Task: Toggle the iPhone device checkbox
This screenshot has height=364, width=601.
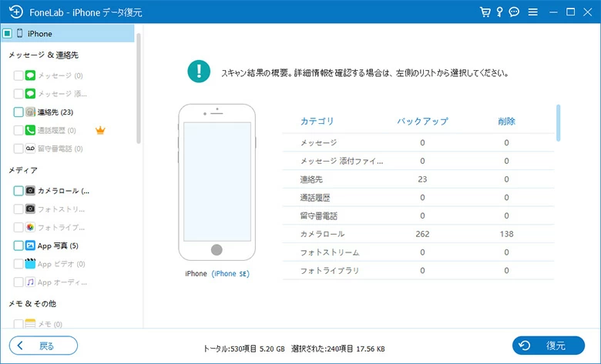Action: (7, 34)
